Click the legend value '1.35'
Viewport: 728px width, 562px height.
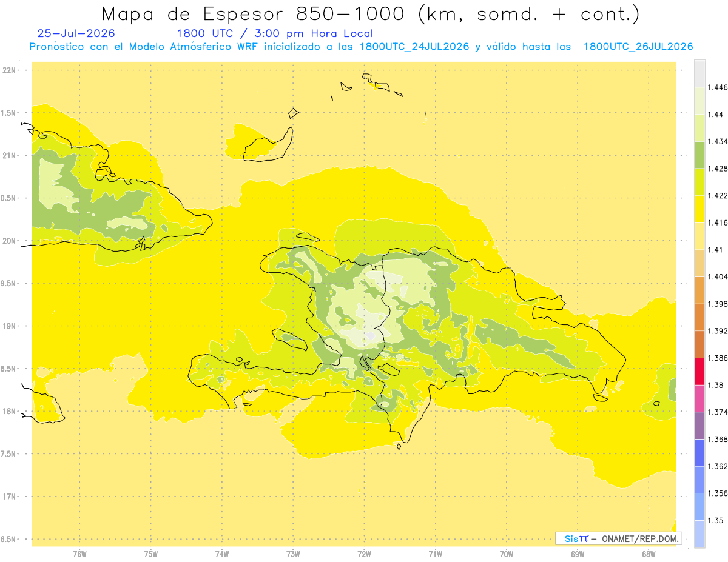coord(715,520)
